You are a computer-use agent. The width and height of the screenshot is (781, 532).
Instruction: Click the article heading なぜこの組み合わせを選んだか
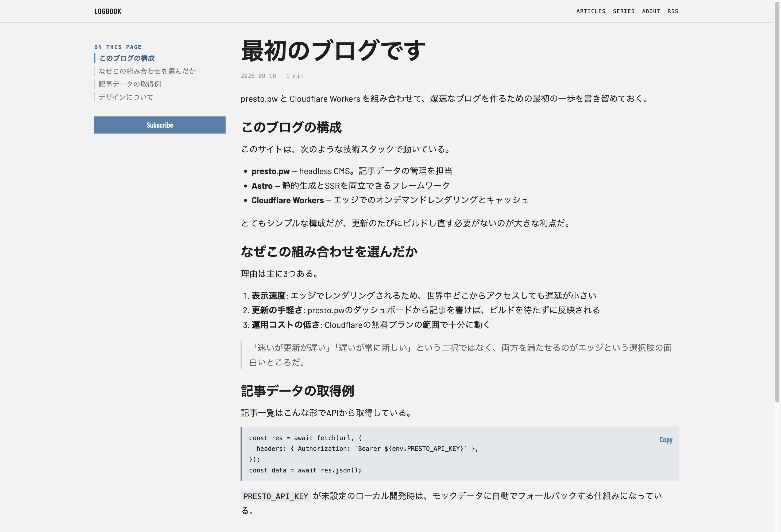tap(329, 252)
